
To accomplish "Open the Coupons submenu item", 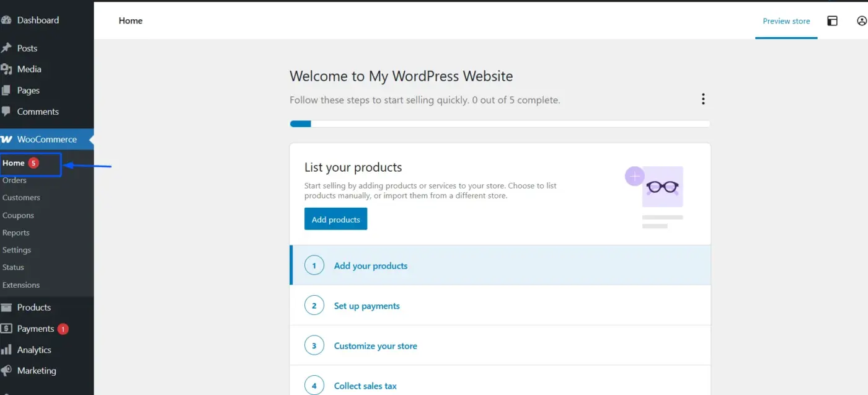I will click(x=18, y=215).
